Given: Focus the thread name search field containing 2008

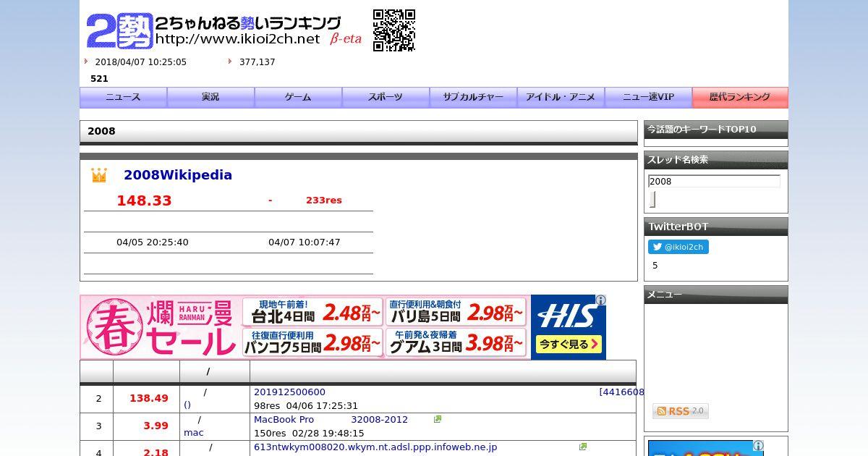Looking at the screenshot, I should coord(714,181).
